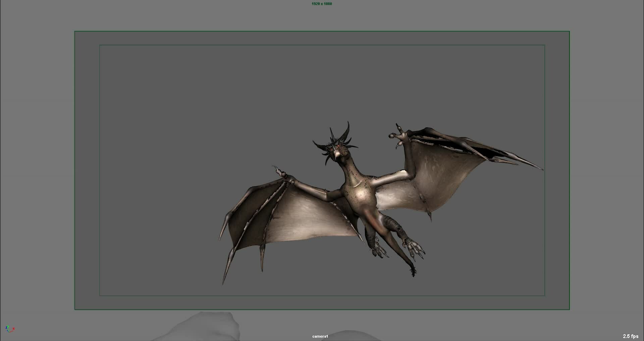644x341 pixels.
Task: Click the X axis on the view gizmo
Action: click(13, 329)
